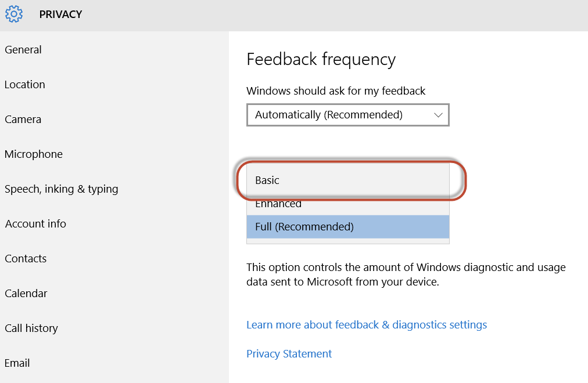Open the General privacy section
Viewport: 588px width, 383px height.
click(x=23, y=50)
